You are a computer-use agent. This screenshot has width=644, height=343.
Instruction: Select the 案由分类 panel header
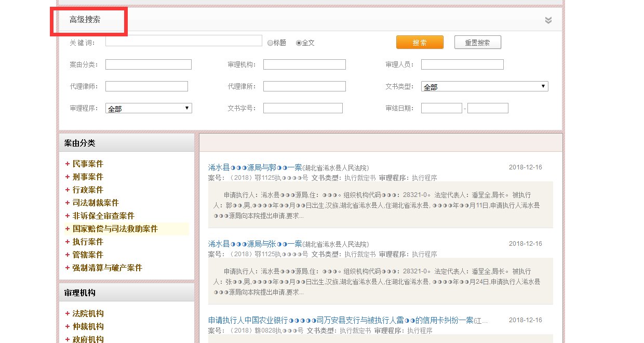[79, 143]
